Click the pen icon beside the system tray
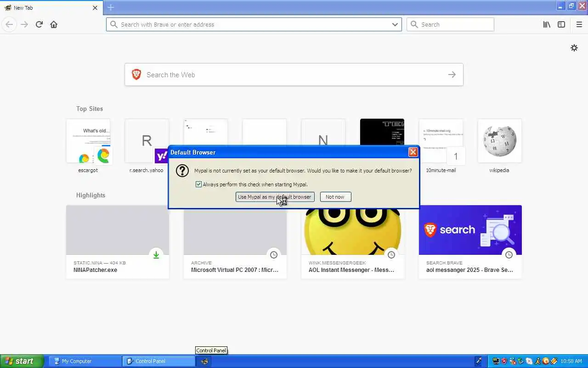Screen dimensions: 588x368 pyautogui.click(x=479, y=361)
